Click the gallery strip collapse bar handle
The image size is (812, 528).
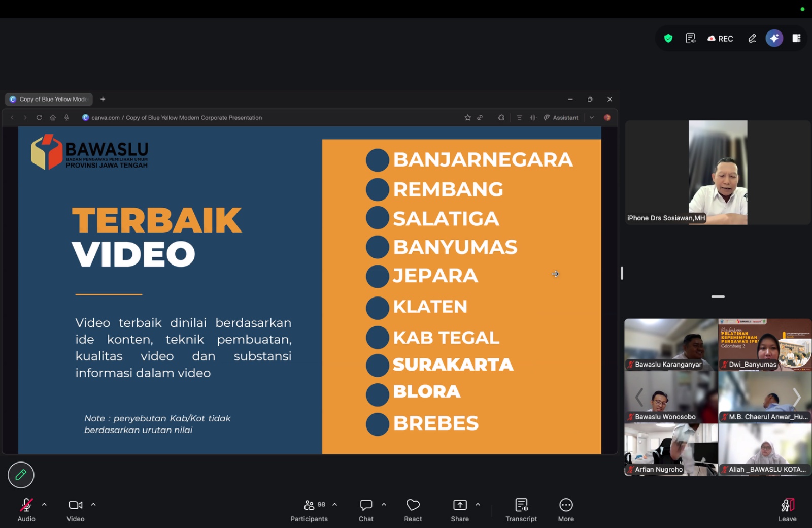[x=718, y=296]
